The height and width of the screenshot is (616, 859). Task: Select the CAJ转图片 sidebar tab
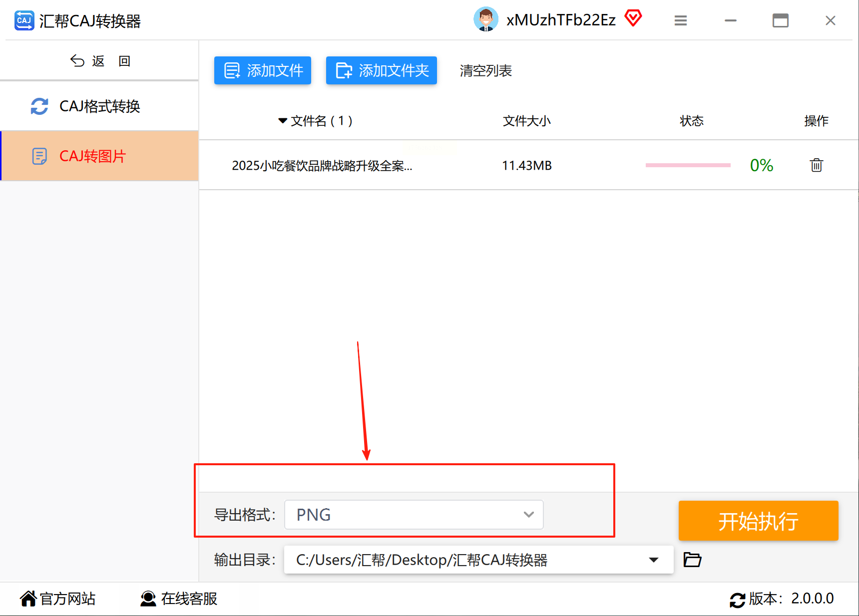click(x=99, y=156)
